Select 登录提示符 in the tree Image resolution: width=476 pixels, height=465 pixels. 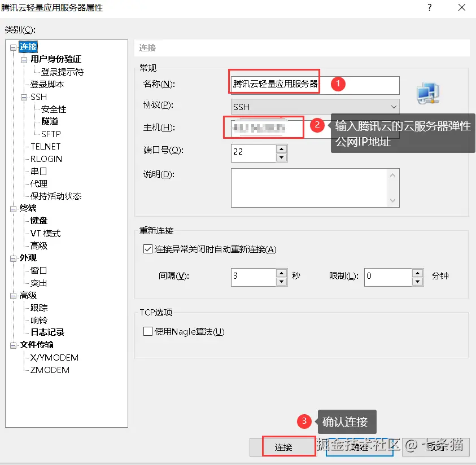coord(62,72)
